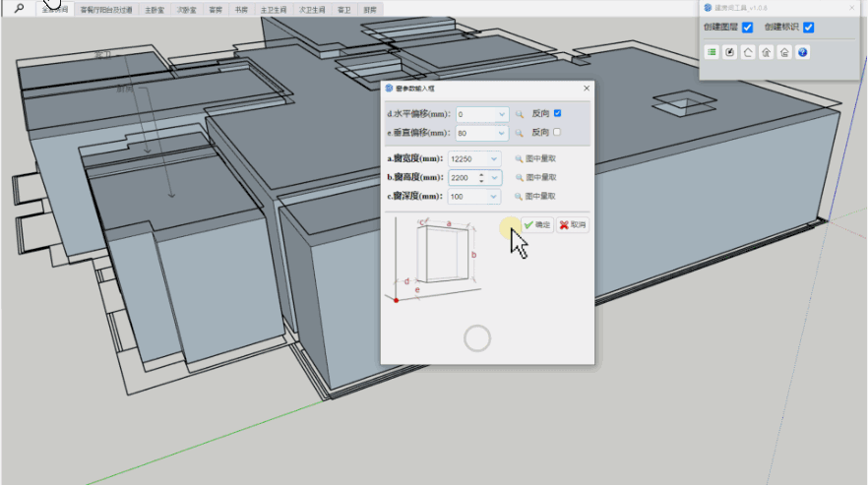Click the edit pencil icon in tool panel
This screenshot has height=485, width=868.
coord(729,52)
